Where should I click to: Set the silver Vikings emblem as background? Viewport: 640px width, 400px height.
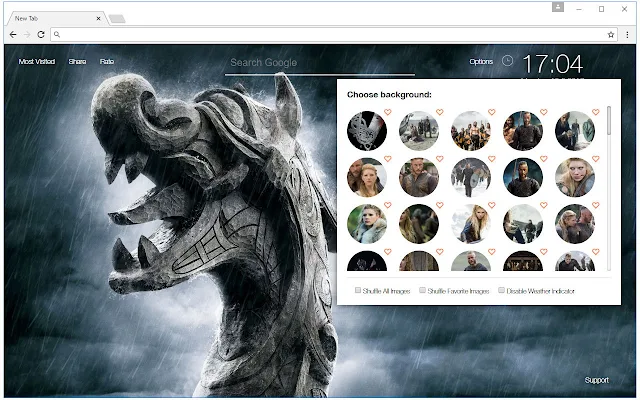click(x=367, y=131)
